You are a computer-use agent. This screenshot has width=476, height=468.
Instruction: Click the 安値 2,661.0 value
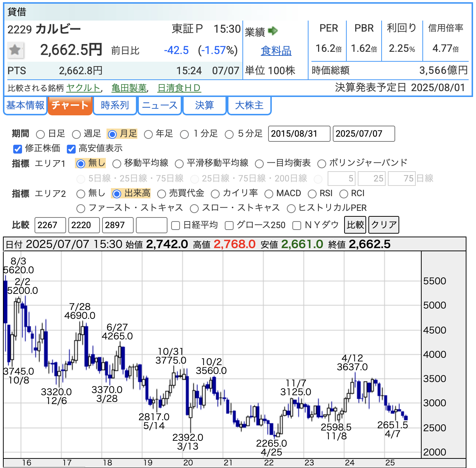[302, 244]
